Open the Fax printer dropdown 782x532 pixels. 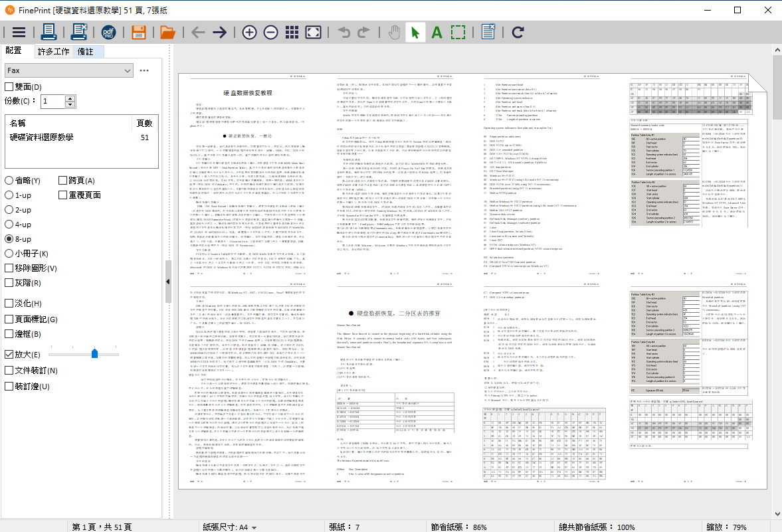coord(69,71)
